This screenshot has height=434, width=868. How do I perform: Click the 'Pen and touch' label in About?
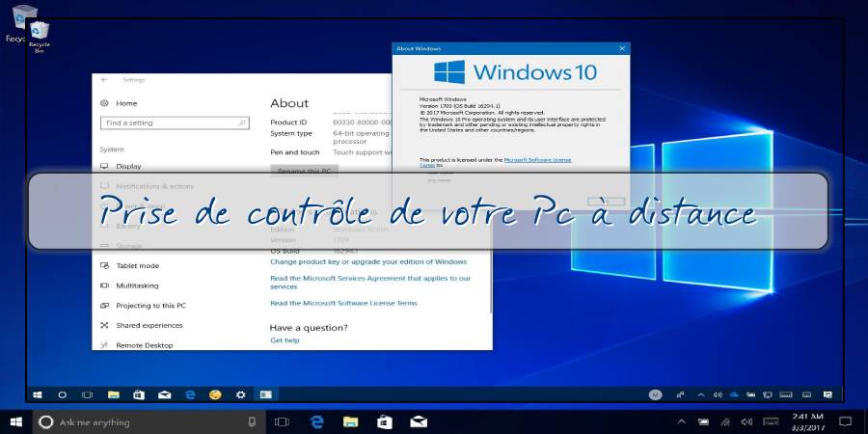tap(295, 152)
